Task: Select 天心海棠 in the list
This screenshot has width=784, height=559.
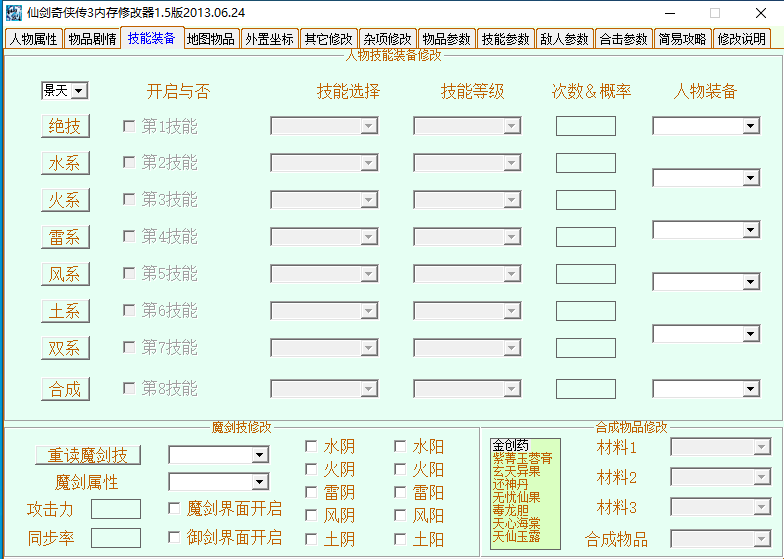Action: (516, 524)
